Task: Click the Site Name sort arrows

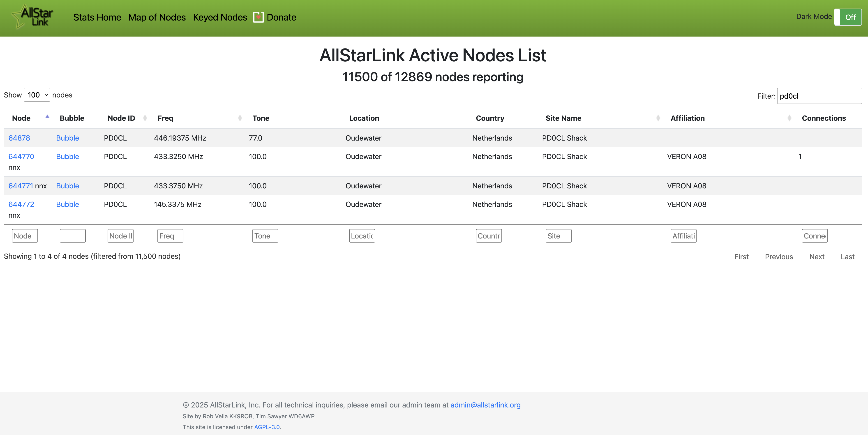Action: (x=658, y=118)
